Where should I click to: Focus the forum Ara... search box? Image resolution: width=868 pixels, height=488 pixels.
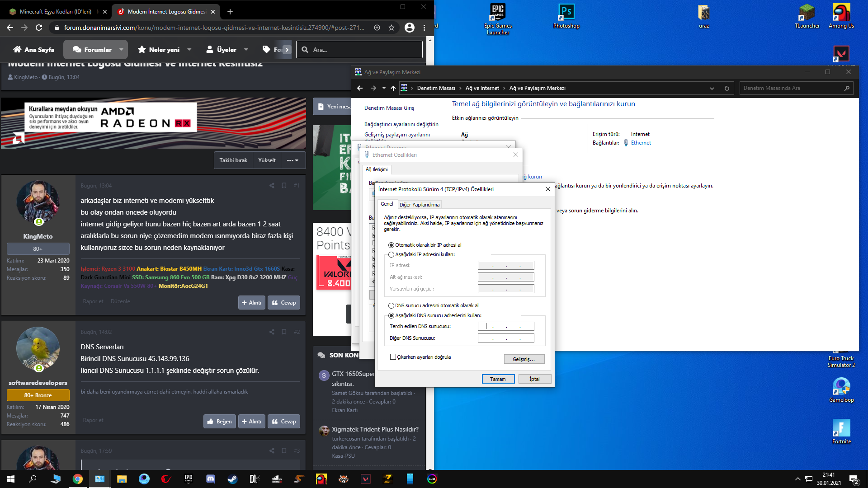[x=359, y=50]
